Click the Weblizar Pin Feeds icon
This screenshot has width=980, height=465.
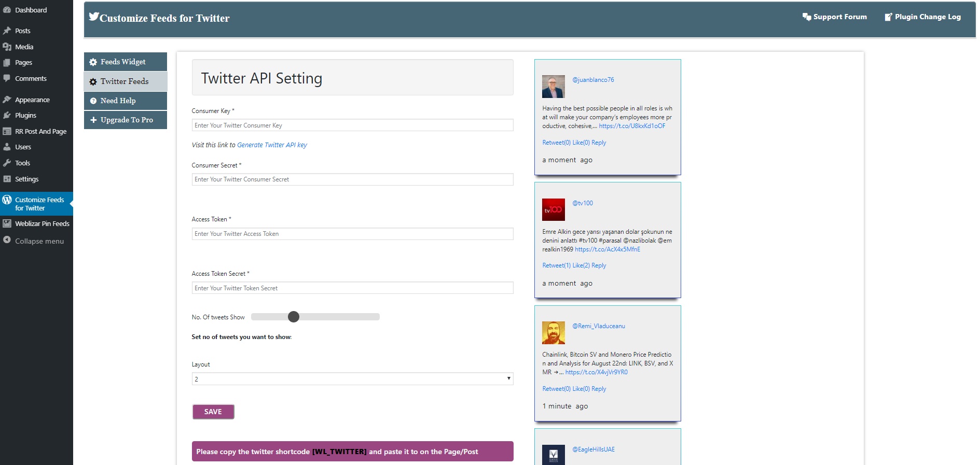7,223
